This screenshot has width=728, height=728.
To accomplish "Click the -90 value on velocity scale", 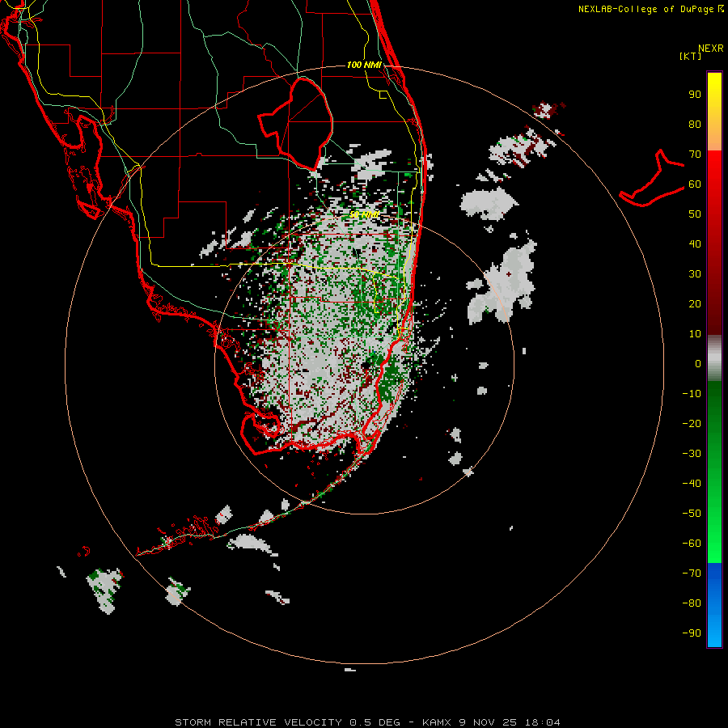I will [692, 633].
